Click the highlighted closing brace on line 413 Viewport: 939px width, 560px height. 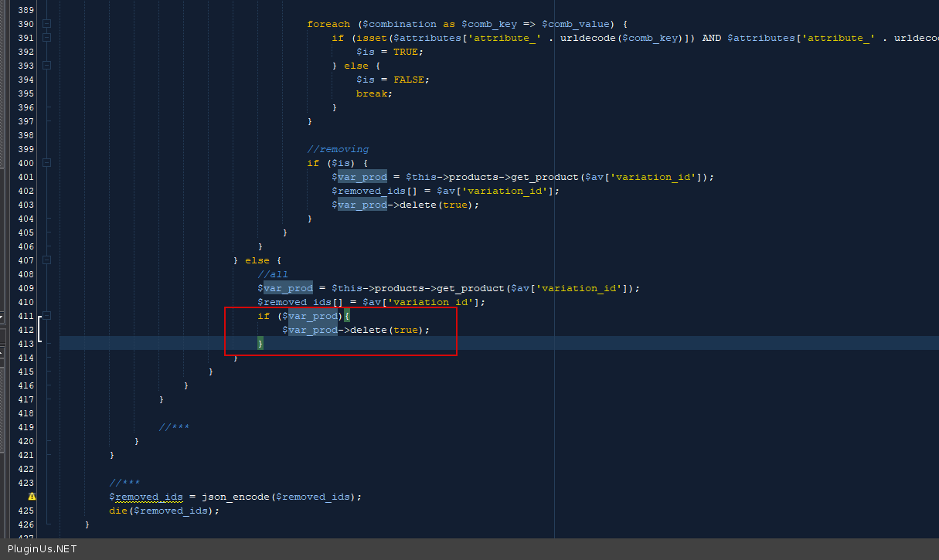pos(260,343)
